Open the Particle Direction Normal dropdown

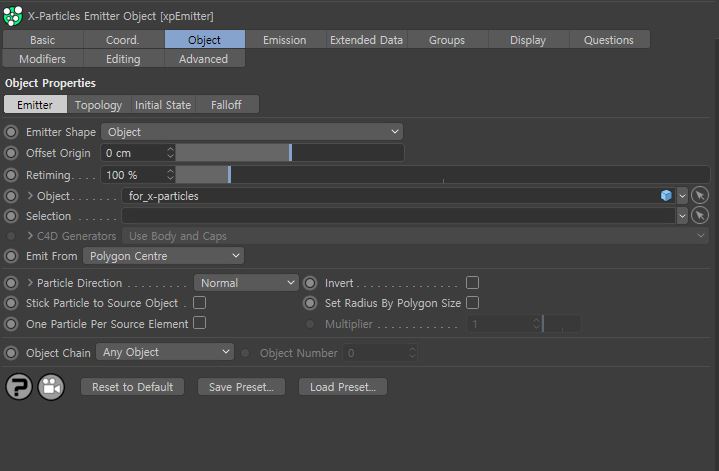[246, 283]
